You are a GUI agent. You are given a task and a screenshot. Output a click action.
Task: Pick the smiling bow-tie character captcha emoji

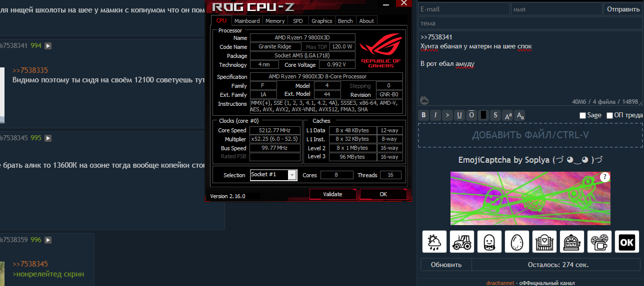489,243
